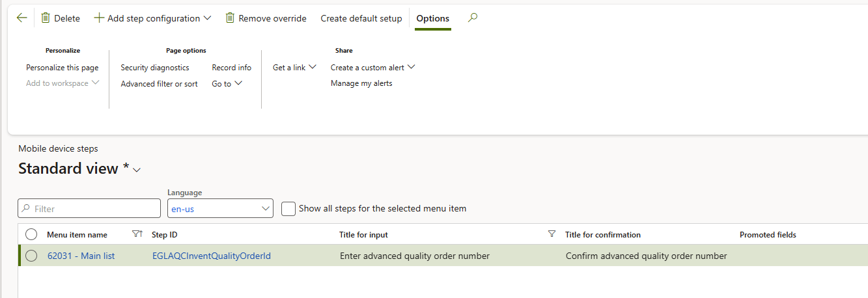Open the Language en-us dropdown
This screenshot has height=298, width=868.
266,208
